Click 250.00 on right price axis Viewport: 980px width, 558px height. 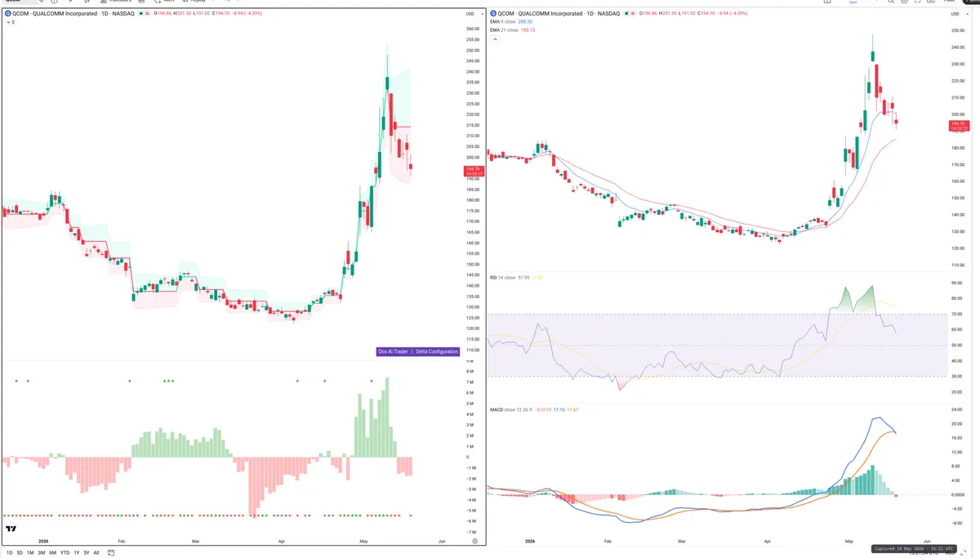point(959,31)
